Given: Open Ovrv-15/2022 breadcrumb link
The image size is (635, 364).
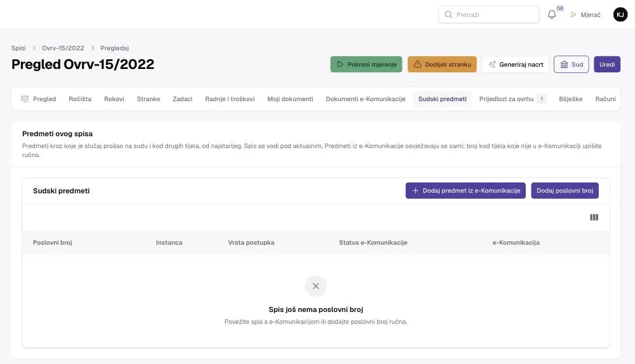Looking at the screenshot, I should coord(63,48).
